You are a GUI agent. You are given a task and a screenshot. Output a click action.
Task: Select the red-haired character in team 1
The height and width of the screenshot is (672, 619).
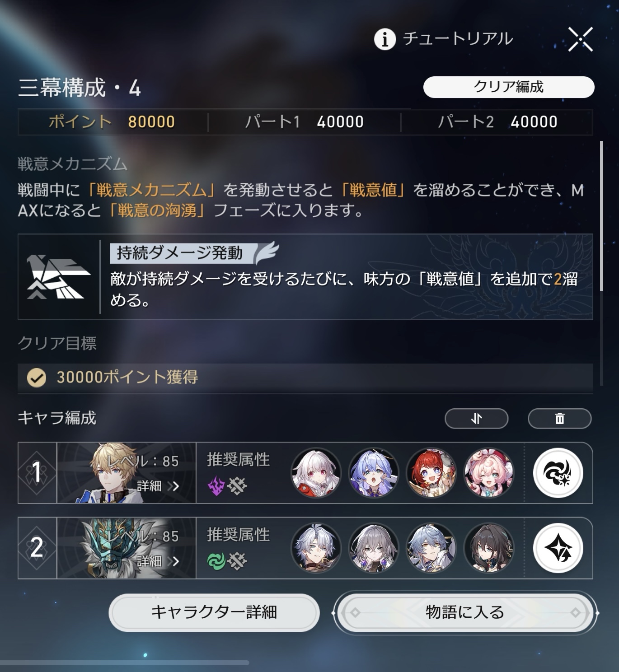(x=431, y=473)
